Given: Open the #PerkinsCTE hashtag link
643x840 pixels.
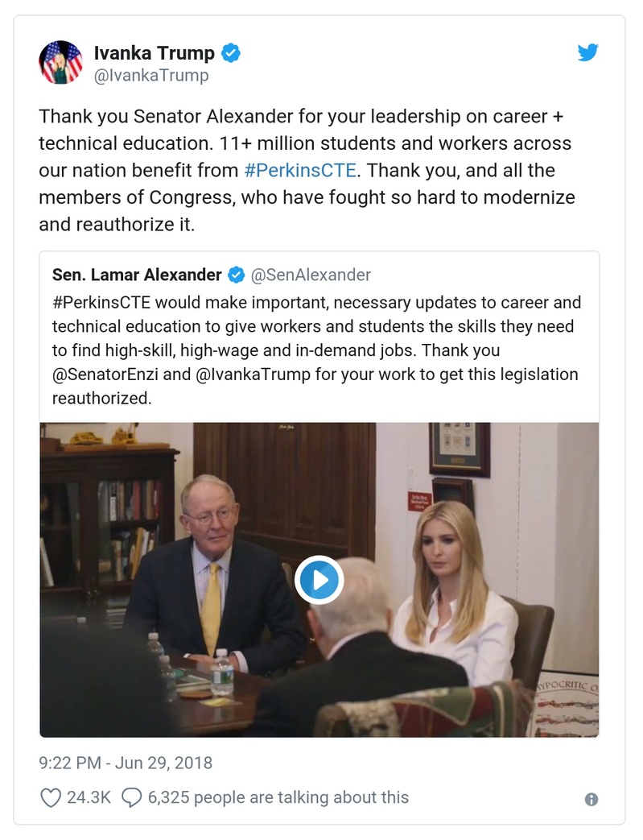Looking at the screenshot, I should click(300, 171).
